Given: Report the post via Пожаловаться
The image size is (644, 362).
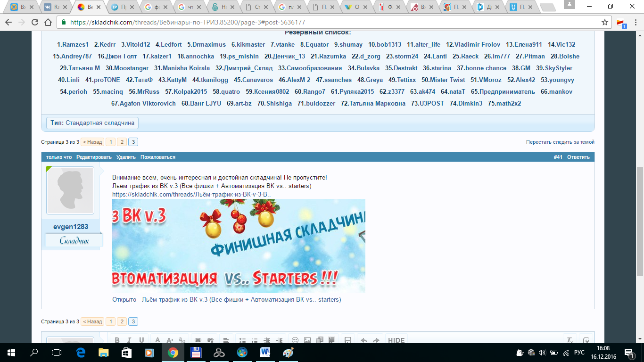Looking at the screenshot, I should click(158, 157).
